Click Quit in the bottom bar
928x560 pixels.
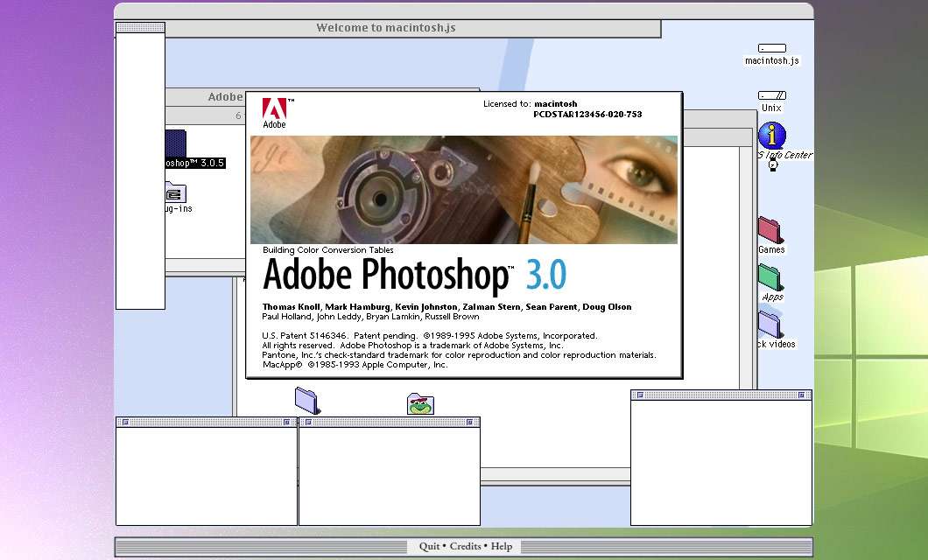pos(429,546)
